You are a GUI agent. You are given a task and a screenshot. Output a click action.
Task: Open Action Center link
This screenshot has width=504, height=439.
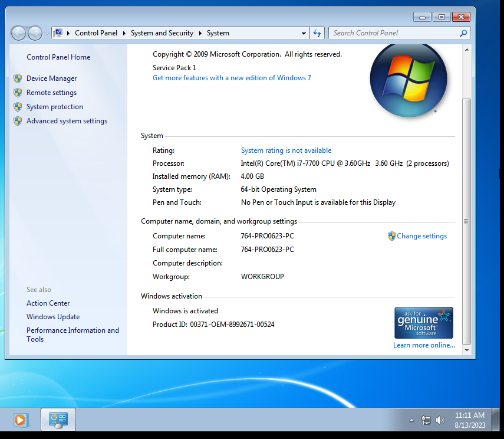point(48,303)
